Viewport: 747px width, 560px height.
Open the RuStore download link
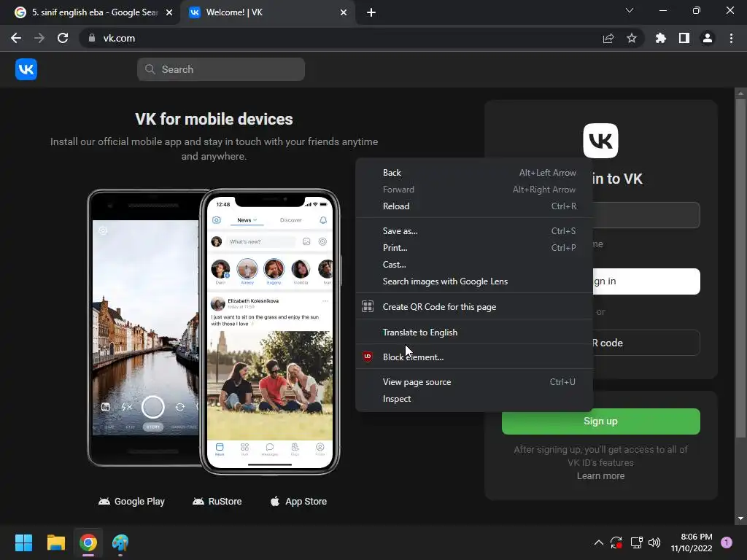pyautogui.click(x=217, y=502)
